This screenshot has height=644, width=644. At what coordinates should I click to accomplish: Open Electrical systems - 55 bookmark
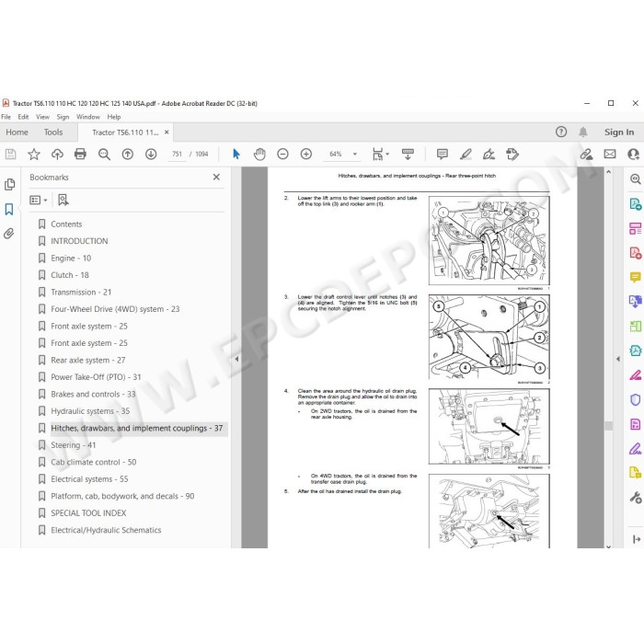click(89, 479)
